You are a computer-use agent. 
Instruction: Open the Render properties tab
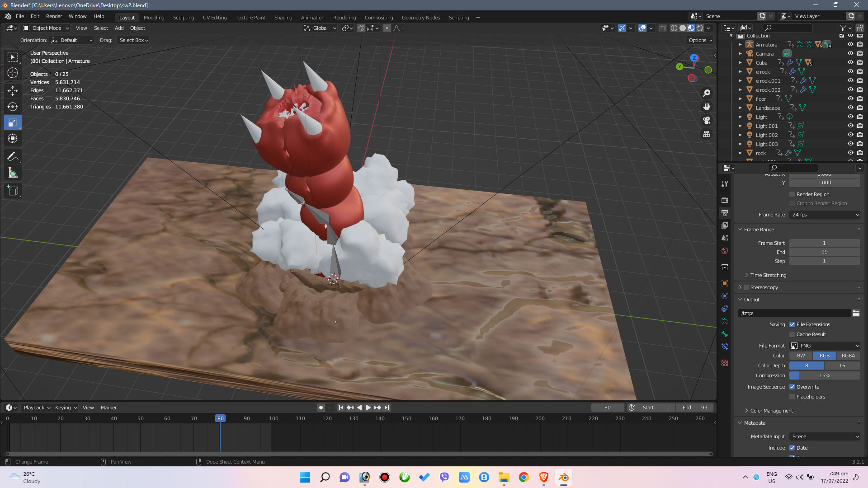tap(725, 200)
